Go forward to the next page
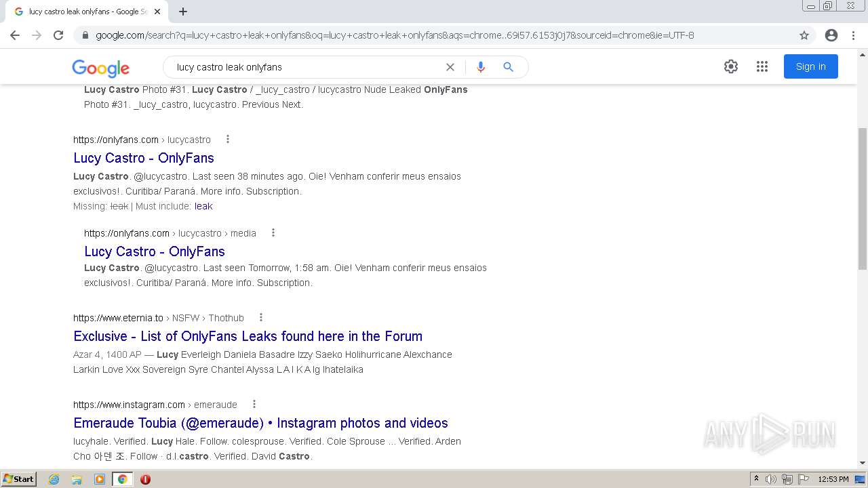868x488 pixels. pos(37,35)
